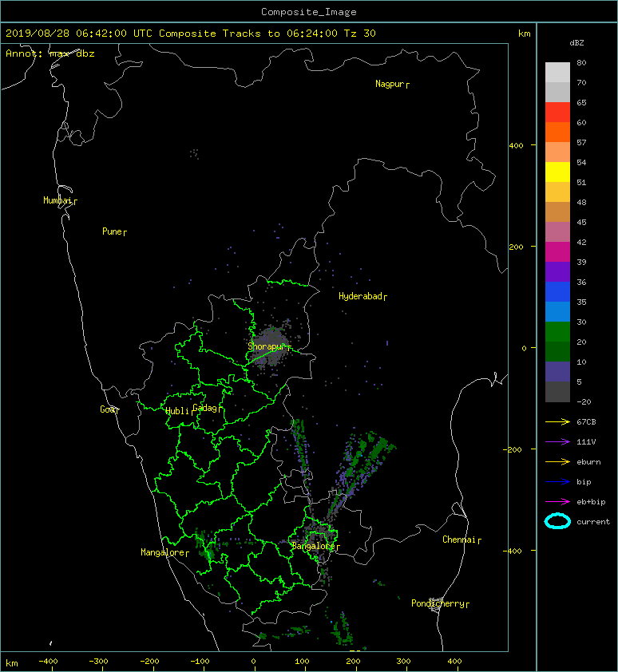618x672 pixels.
Task: Select the Pondicherry city label
Action: pyautogui.click(x=440, y=603)
